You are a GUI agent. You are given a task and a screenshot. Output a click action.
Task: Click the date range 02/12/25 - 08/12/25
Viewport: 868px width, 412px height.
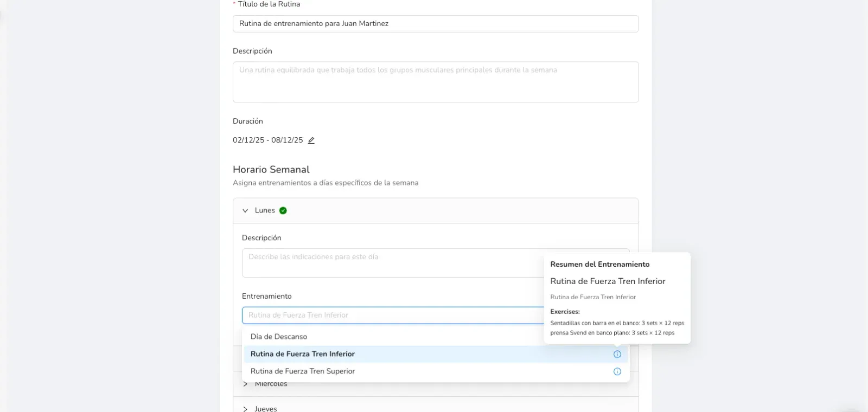[x=268, y=140]
